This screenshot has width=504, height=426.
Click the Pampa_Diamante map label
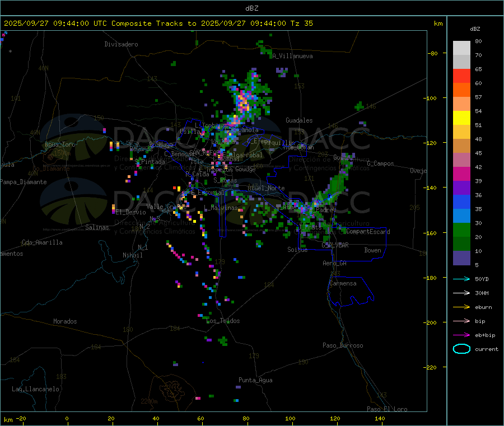point(24,182)
